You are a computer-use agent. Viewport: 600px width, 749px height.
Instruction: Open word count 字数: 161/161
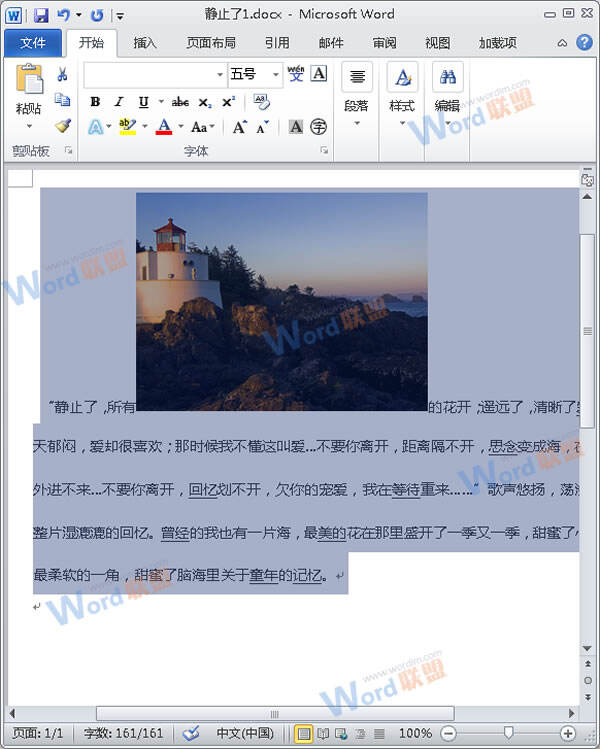click(123, 733)
